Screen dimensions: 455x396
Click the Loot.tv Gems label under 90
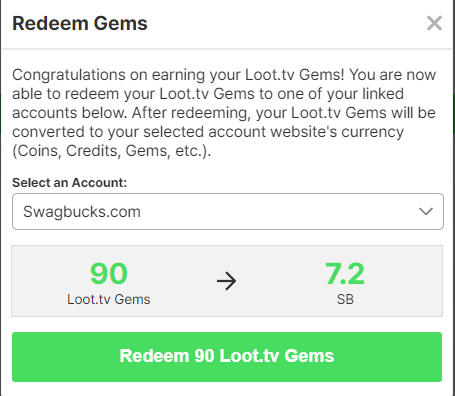109,299
